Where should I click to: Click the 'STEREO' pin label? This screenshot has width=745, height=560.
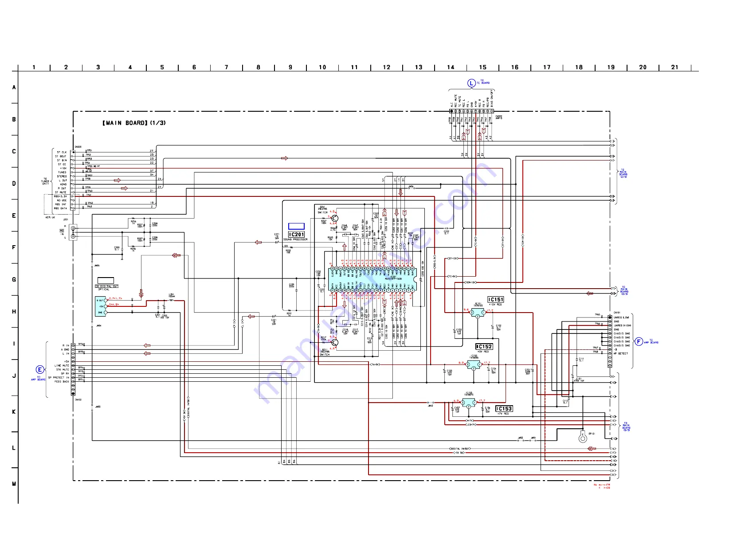click(62, 176)
